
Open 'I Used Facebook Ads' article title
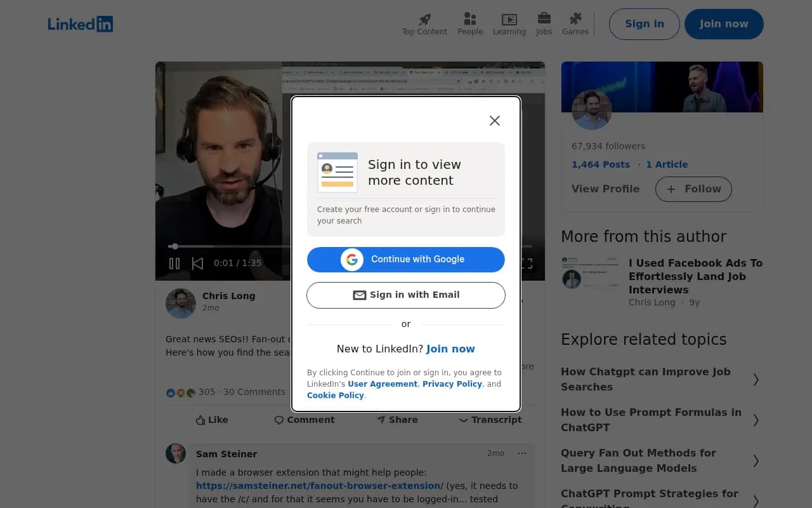click(695, 276)
